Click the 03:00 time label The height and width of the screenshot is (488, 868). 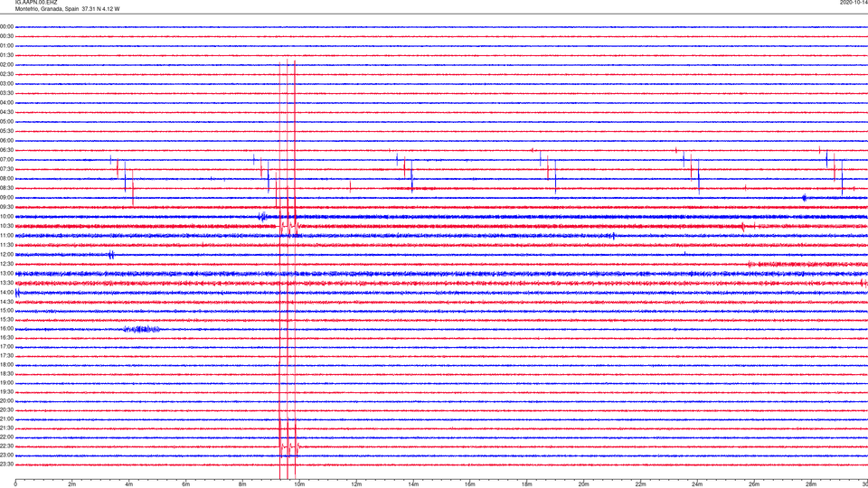coord(6,83)
